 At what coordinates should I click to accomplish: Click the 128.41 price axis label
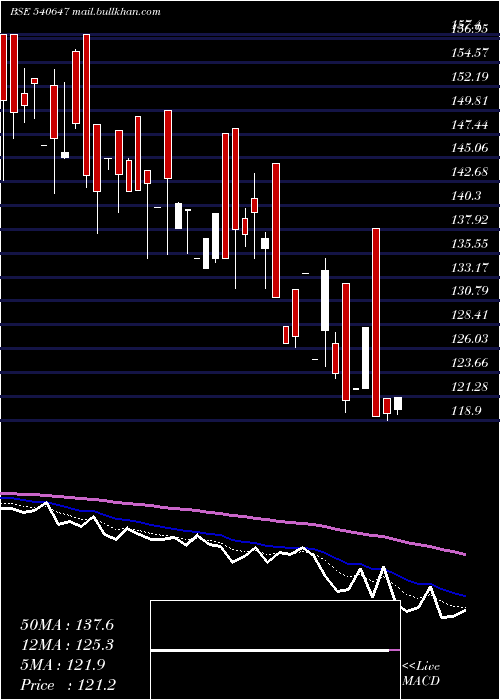470,315
